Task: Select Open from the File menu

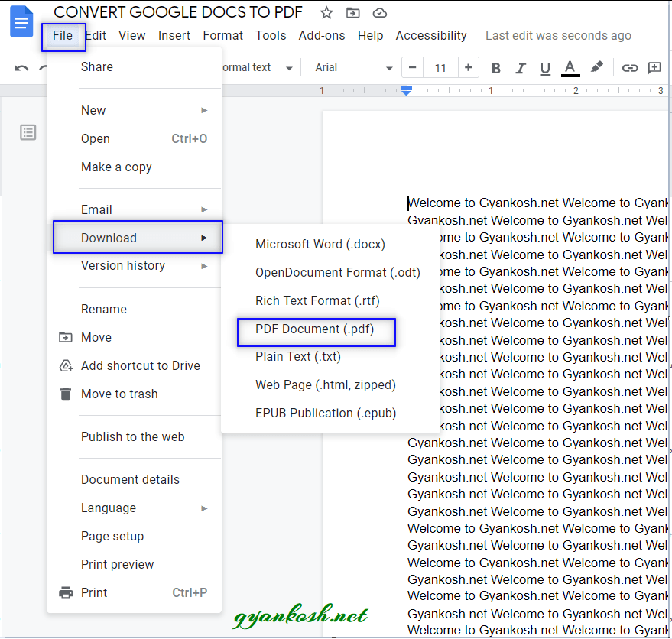Action: click(x=134, y=139)
